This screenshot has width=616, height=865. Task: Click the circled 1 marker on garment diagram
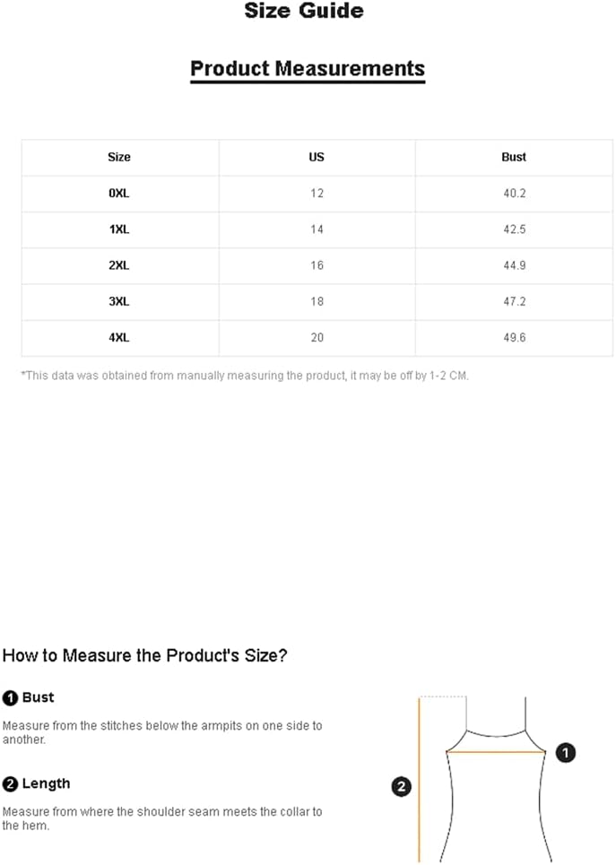click(x=565, y=752)
